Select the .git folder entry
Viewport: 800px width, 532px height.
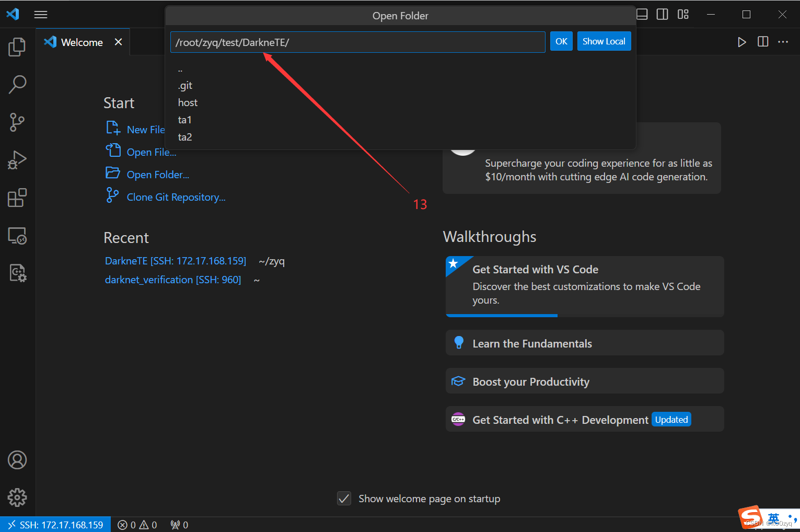[400, 85]
